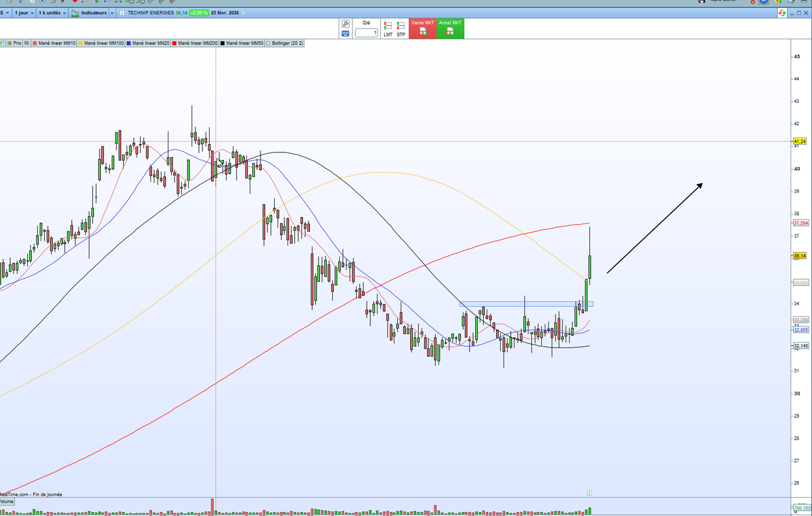
Task: Click the 45 tick on the price axis
Action: coord(796,56)
